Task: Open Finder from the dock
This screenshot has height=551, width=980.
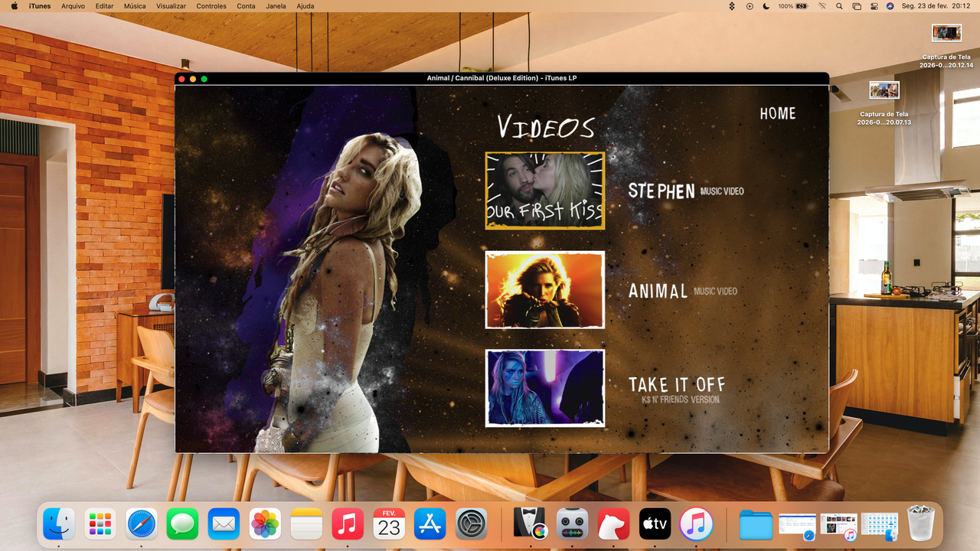Action: [59, 524]
